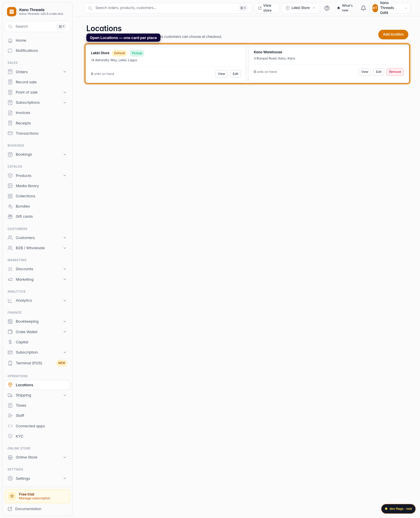Viewport: 420px width, 518px height.
Task: Edit the Kano Warehouse location
Action: coord(379,72)
